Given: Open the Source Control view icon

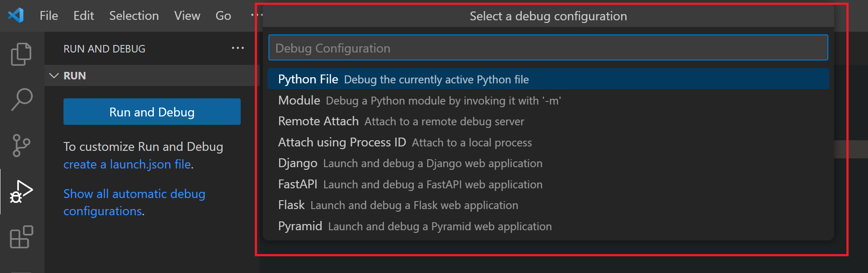Looking at the screenshot, I should 21,146.
